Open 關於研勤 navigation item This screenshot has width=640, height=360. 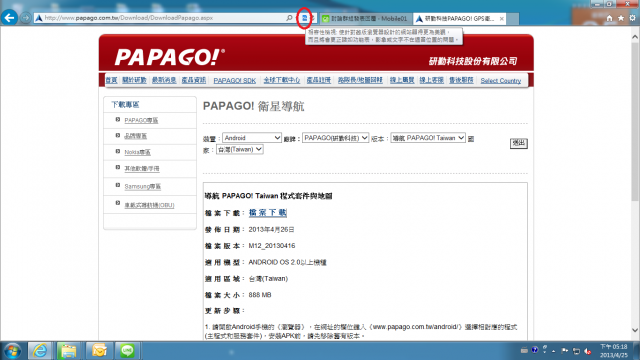134,80
